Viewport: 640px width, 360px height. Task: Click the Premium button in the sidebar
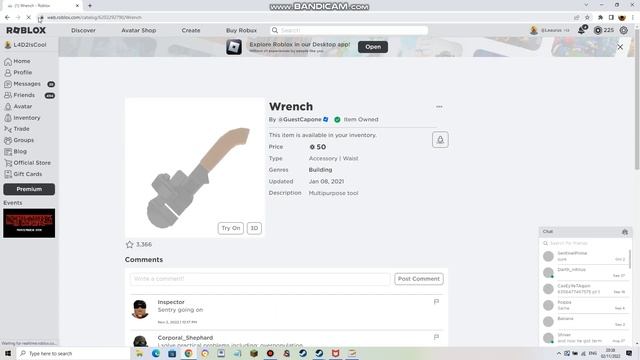(x=29, y=189)
